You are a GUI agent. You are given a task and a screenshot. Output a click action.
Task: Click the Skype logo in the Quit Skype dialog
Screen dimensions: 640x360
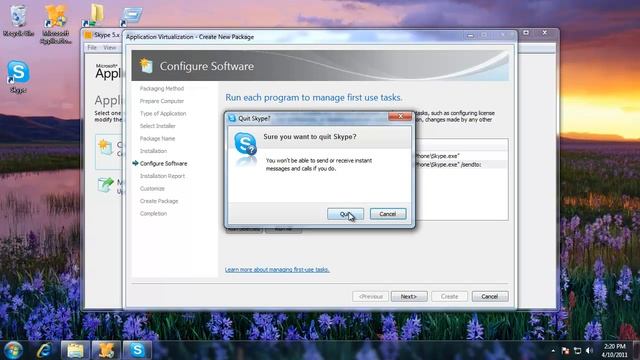[x=245, y=144]
